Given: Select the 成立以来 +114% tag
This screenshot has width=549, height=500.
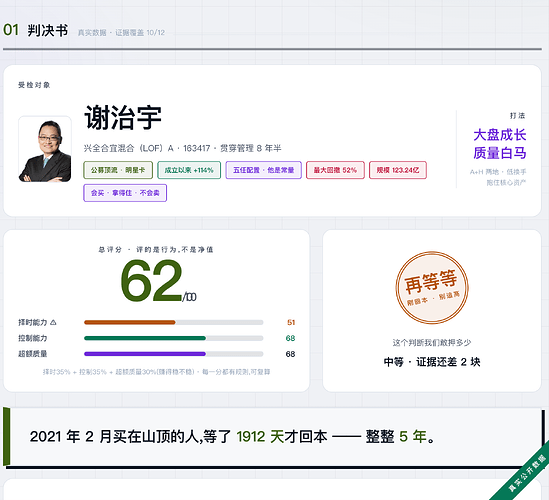Looking at the screenshot, I should pos(189,170).
